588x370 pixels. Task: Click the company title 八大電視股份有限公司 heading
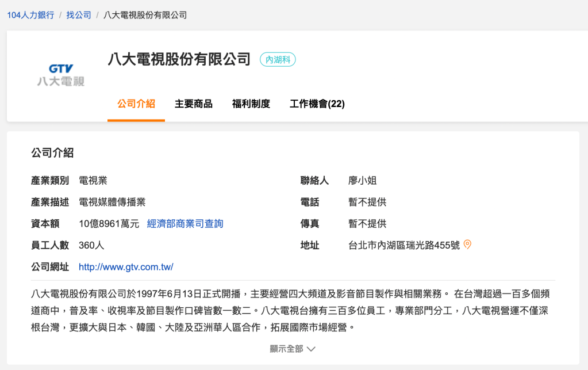tap(179, 59)
